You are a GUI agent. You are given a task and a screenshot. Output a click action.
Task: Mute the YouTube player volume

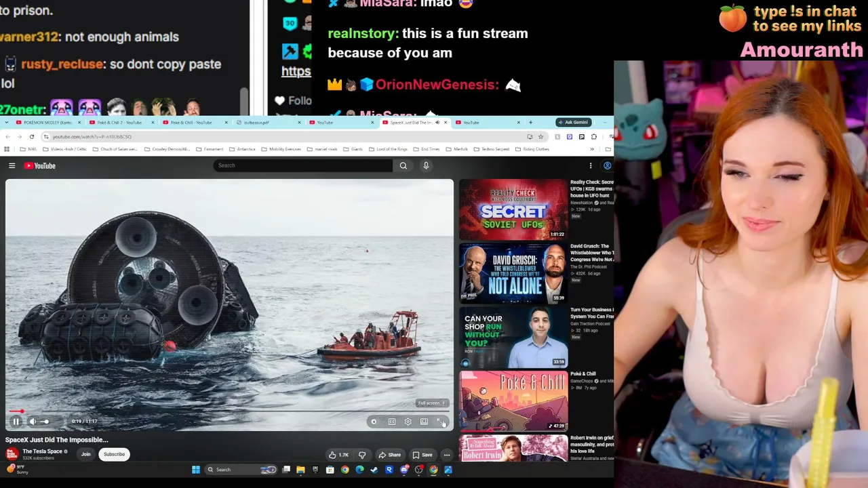coord(32,422)
